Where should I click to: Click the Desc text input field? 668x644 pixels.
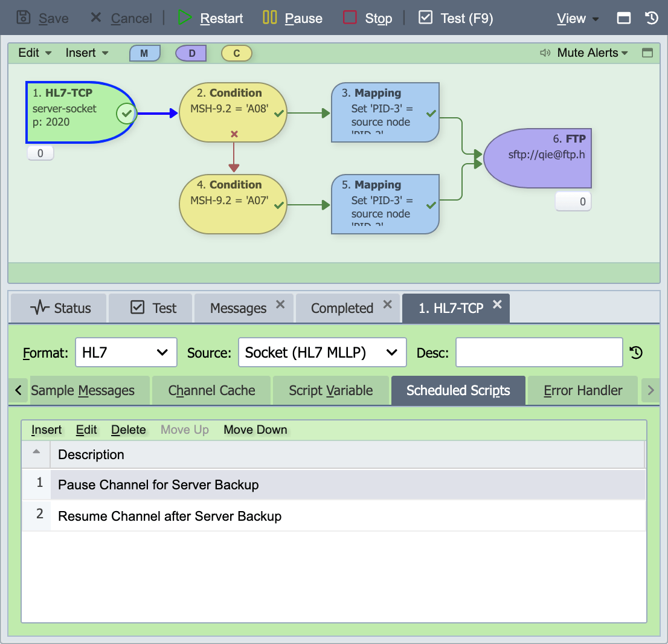click(x=539, y=352)
